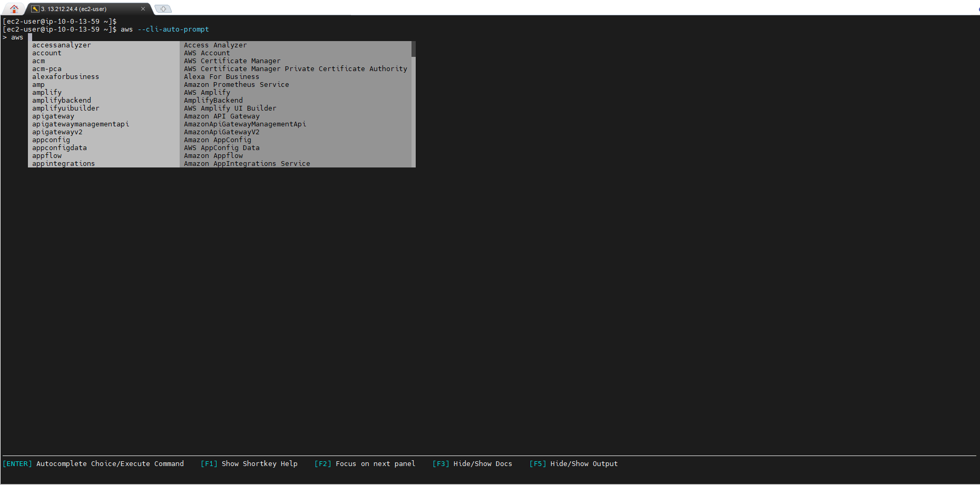The width and height of the screenshot is (980, 485).
Task: Click the --cli-auto-prompt command text
Action: (173, 29)
